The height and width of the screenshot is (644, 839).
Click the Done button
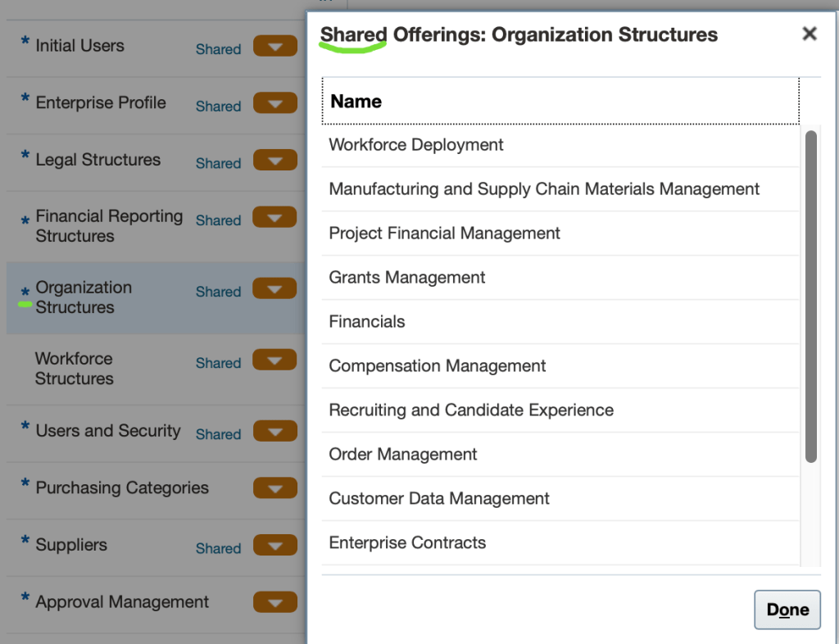point(787,610)
